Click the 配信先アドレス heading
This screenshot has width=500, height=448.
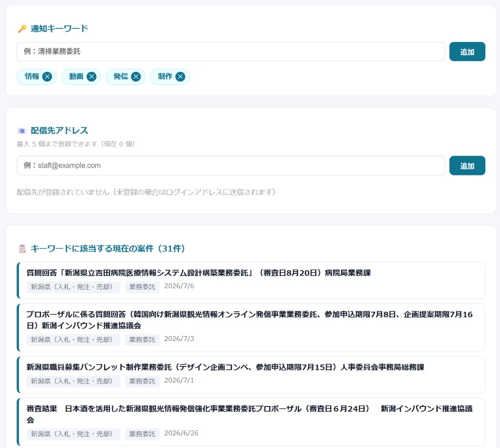59,130
